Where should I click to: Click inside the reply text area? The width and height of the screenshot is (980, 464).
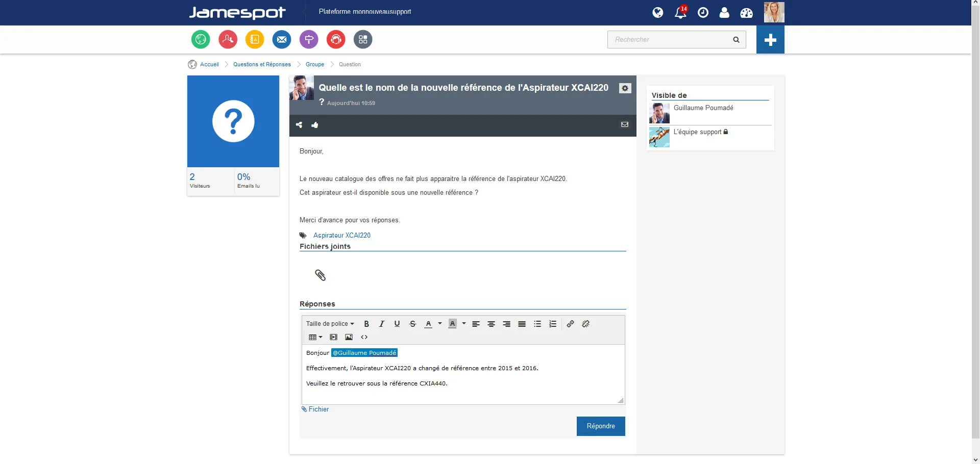tap(463, 375)
